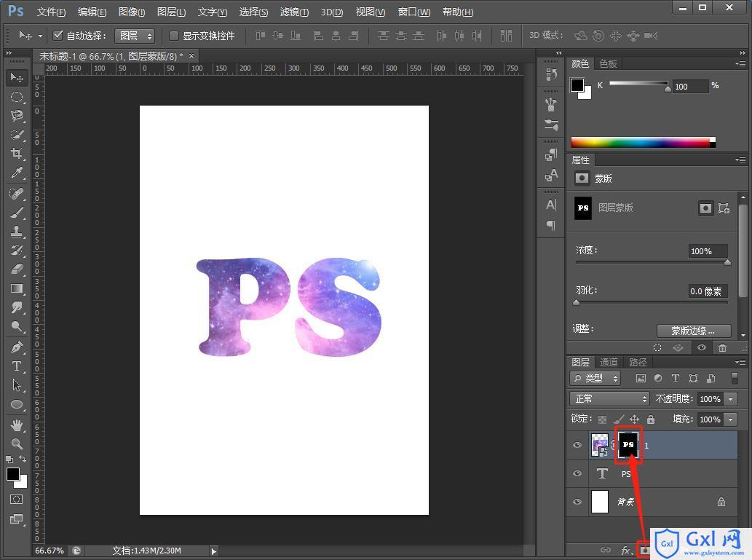Select the Elliptical Marquee tool
Screen dimensions: 752x560
pyautogui.click(x=16, y=97)
